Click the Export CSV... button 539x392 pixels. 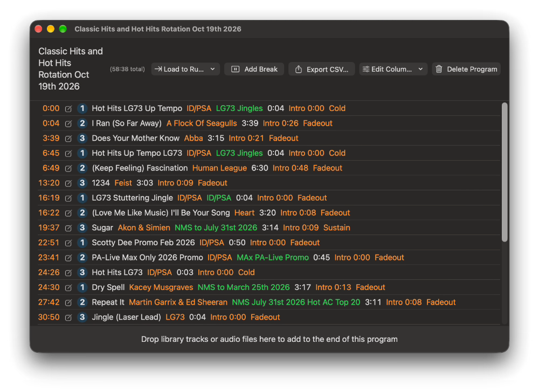click(322, 69)
